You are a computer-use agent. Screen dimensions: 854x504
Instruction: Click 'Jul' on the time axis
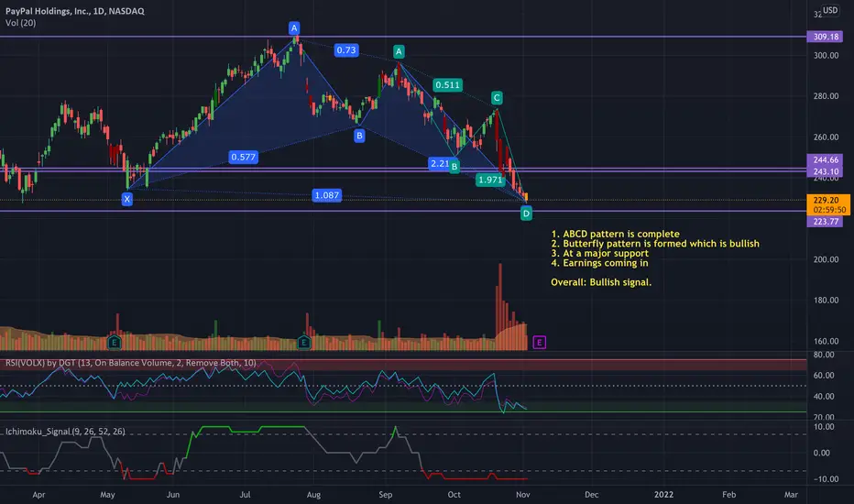(x=245, y=495)
